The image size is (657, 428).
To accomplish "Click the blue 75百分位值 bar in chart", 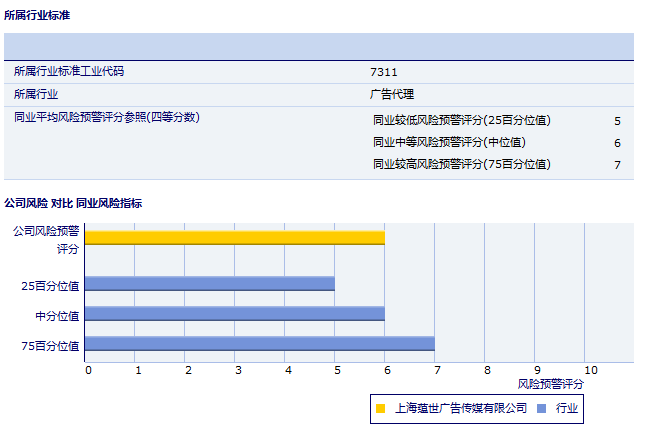I will (x=260, y=344).
